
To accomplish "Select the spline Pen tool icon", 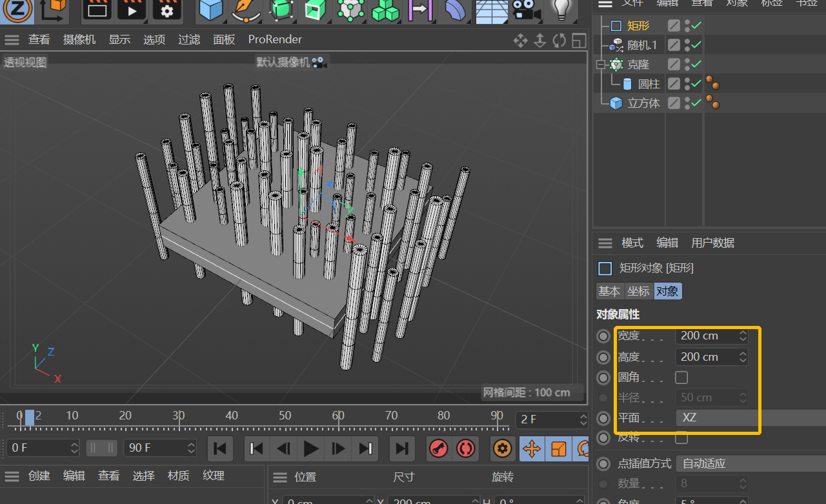I will tap(246, 10).
